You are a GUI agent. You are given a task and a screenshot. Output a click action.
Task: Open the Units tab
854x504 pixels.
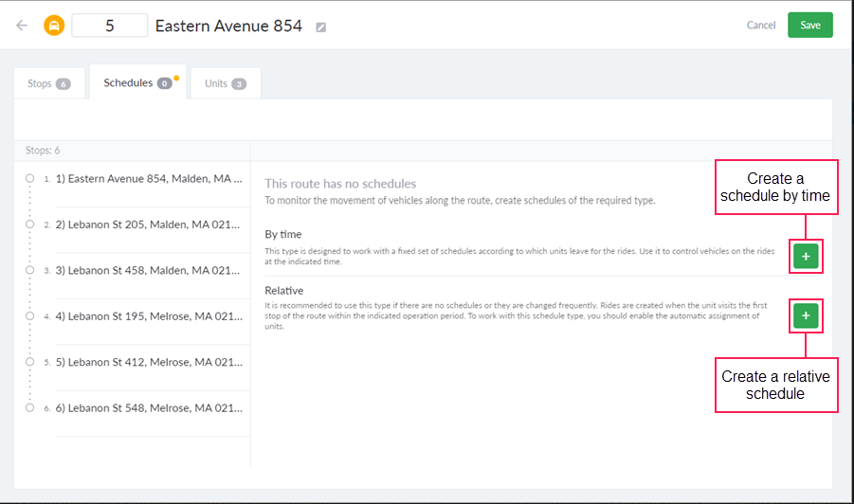[x=225, y=83]
